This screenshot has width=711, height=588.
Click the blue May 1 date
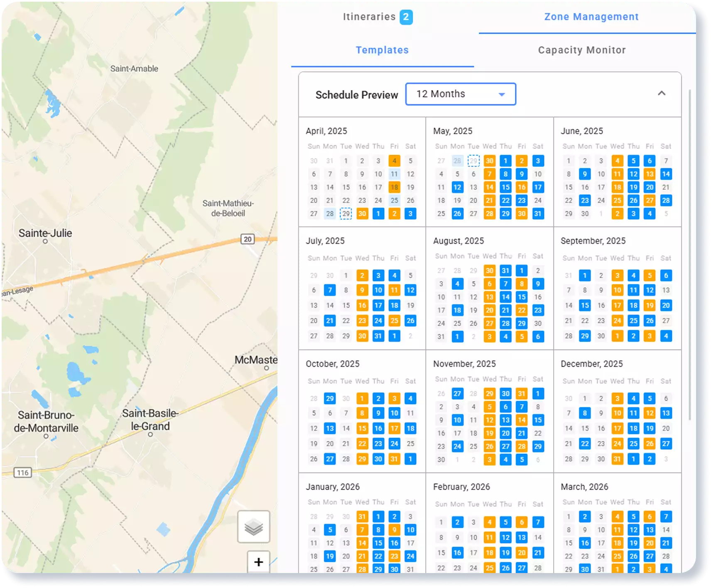pyautogui.click(x=505, y=161)
